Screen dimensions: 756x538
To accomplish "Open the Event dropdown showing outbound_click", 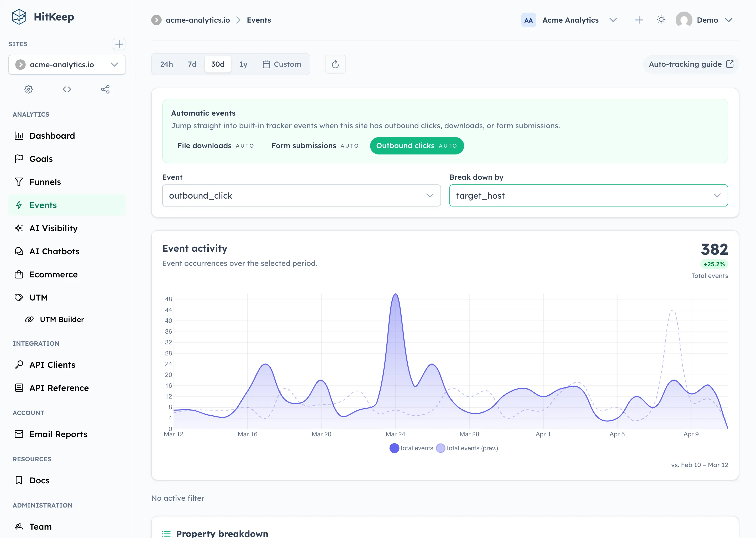I will click(301, 195).
